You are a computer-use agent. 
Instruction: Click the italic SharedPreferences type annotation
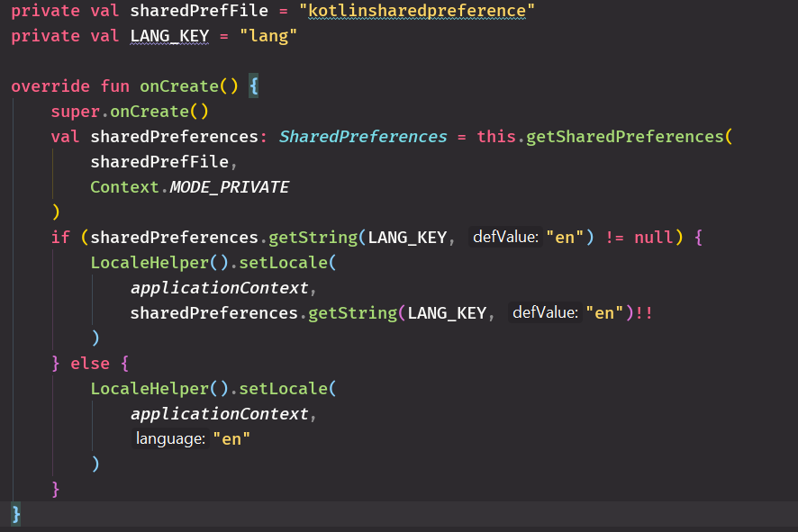click(363, 137)
